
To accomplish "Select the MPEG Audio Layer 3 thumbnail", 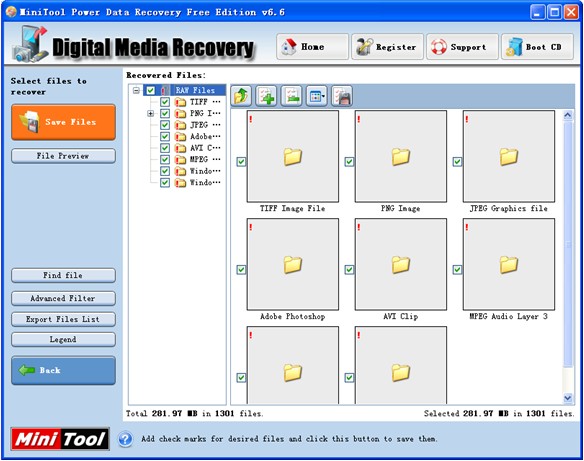I will (x=509, y=264).
